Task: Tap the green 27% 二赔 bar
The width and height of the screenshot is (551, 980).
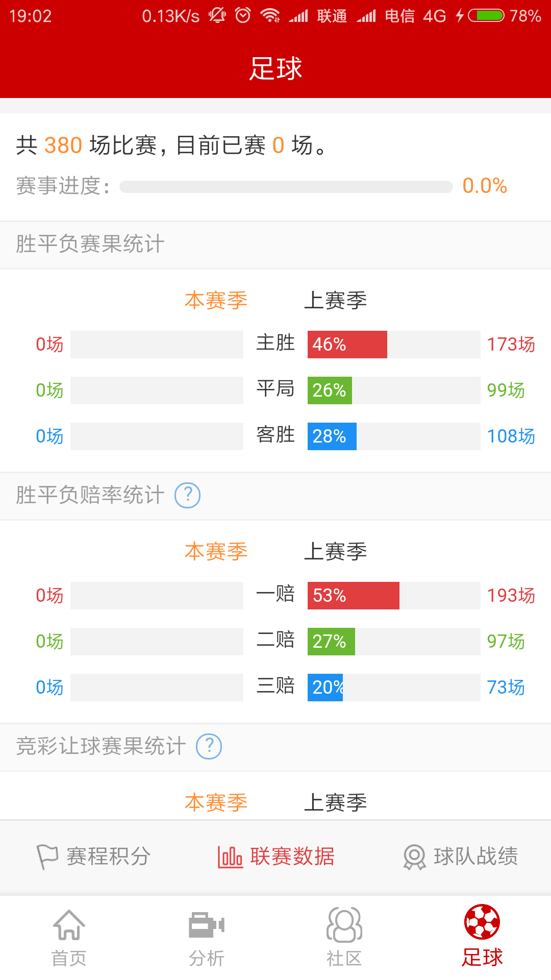Action: point(331,642)
